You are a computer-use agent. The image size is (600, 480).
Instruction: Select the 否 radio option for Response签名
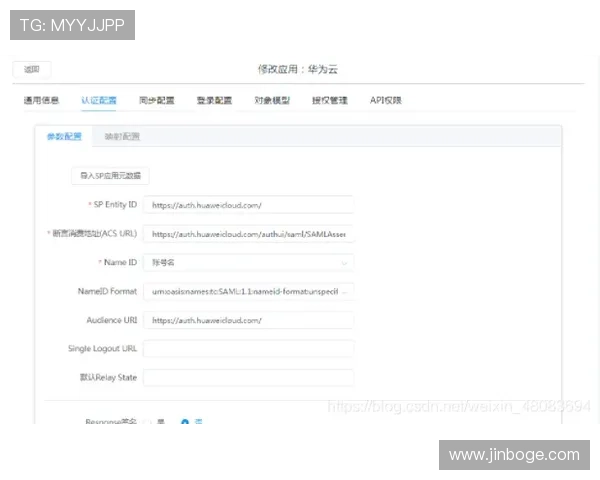[185, 421]
